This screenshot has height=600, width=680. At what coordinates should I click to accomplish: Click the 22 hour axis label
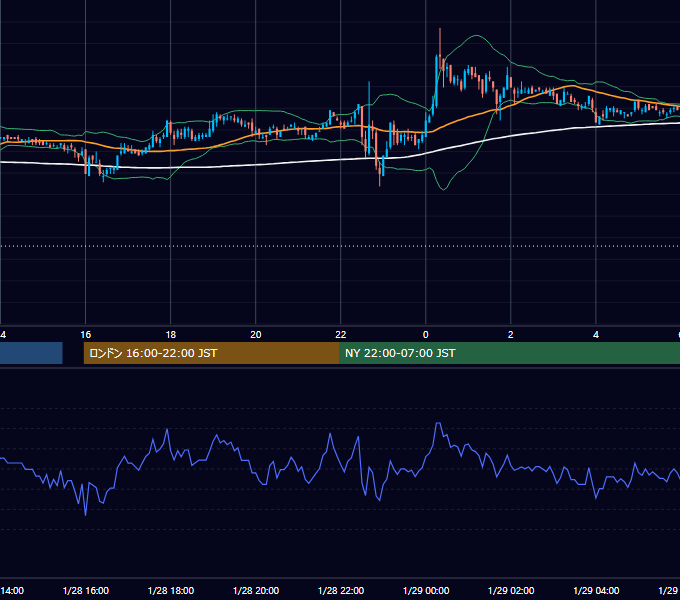tap(341, 335)
